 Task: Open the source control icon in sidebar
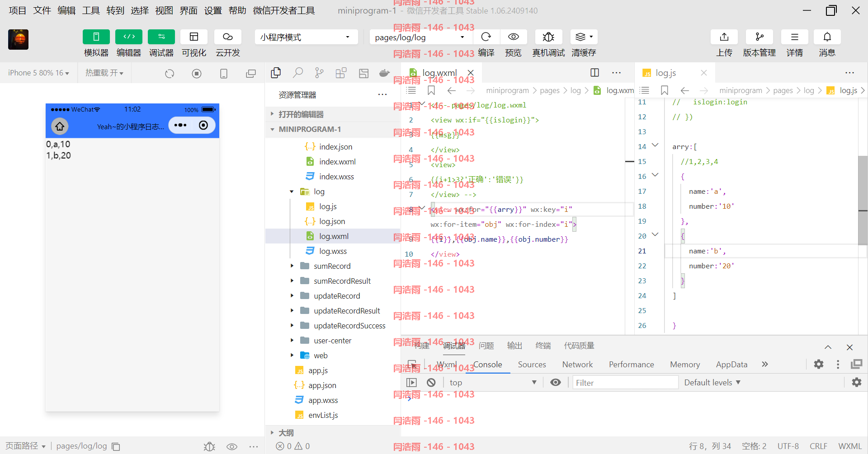pos(320,73)
